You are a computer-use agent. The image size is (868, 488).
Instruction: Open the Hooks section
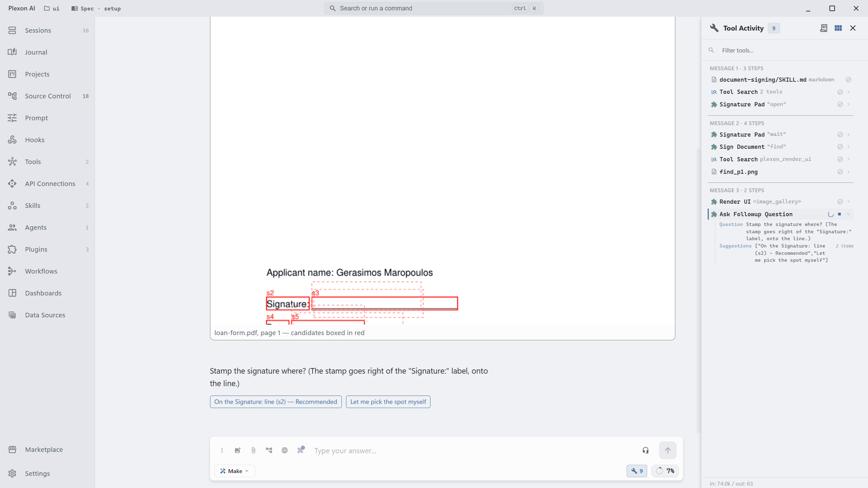(47, 140)
